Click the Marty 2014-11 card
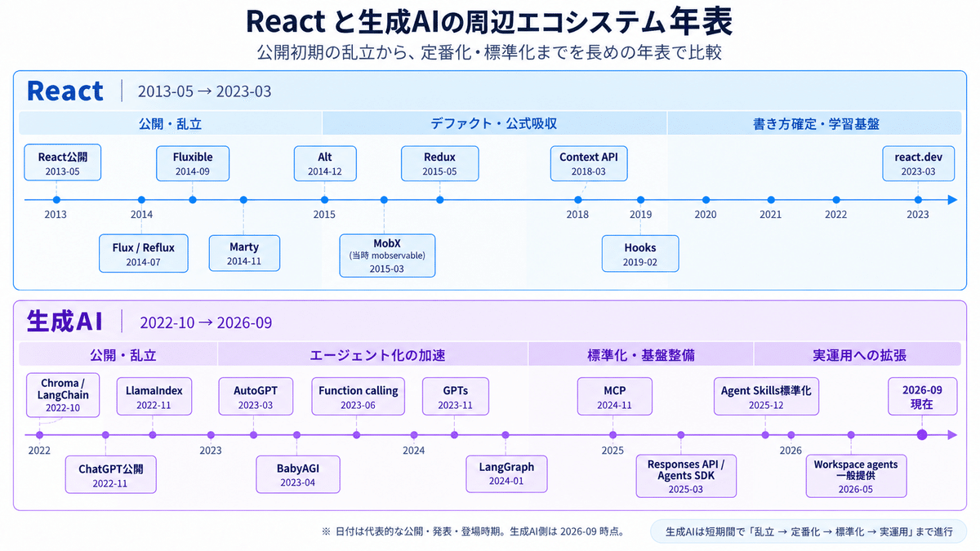The image size is (980, 551). click(x=244, y=254)
